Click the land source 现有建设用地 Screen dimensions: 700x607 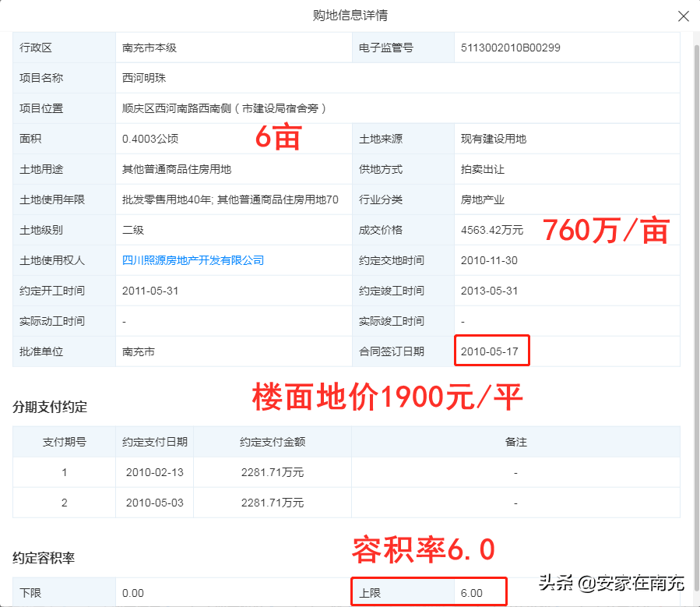494,139
